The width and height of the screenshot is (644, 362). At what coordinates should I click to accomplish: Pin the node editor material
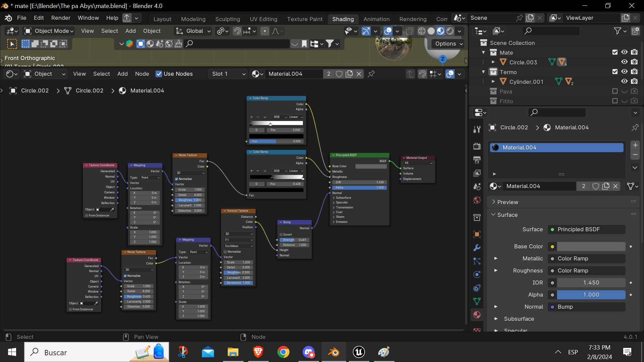371,74
